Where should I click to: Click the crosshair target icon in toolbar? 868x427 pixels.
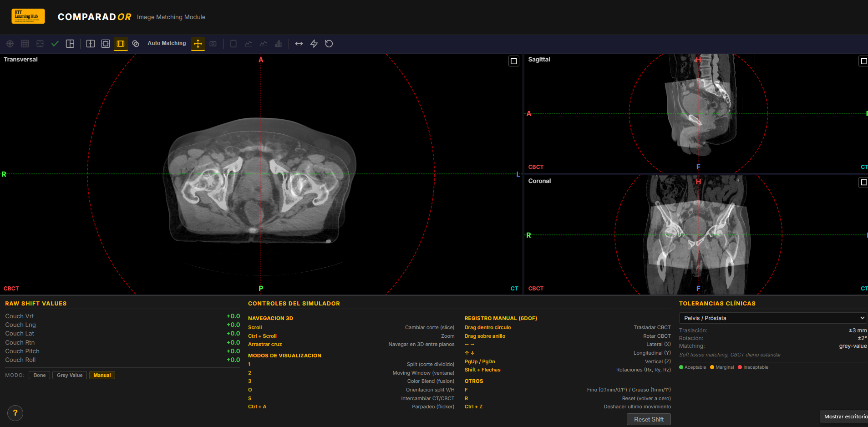tap(10, 44)
